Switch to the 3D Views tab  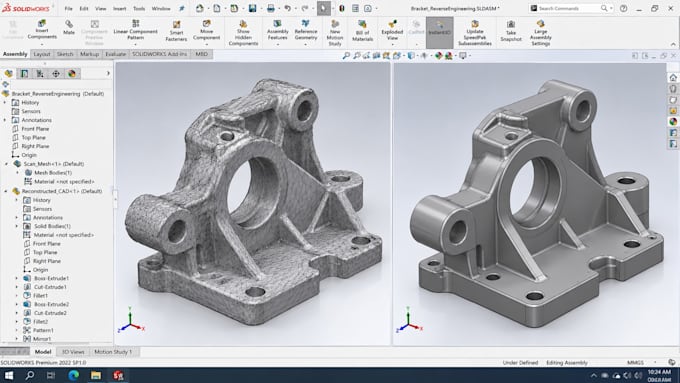(73, 352)
